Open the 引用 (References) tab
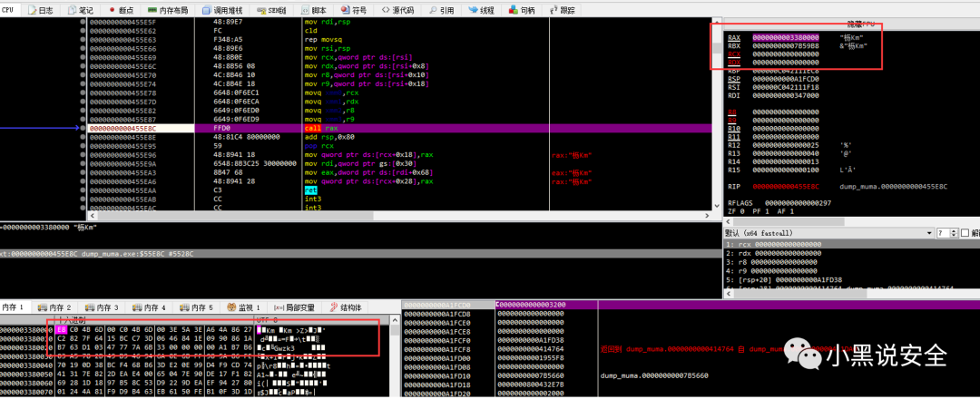The width and height of the screenshot is (980, 399). point(441,11)
